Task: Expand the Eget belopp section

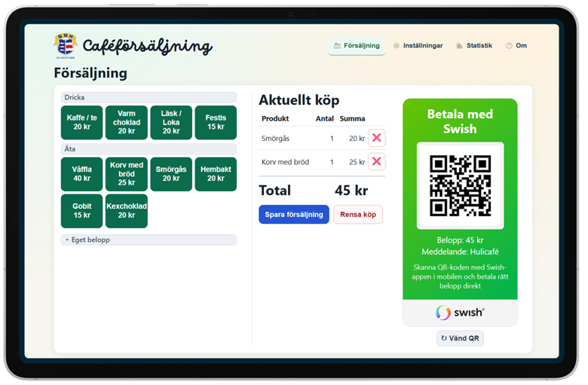Action: tap(149, 240)
